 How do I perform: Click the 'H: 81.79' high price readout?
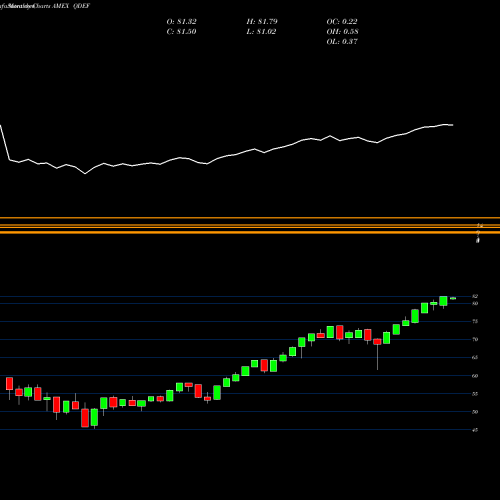pyautogui.click(x=262, y=22)
